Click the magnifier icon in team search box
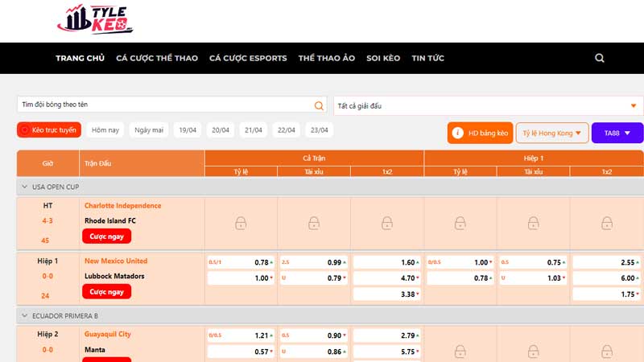This screenshot has width=644, height=362. (x=319, y=105)
